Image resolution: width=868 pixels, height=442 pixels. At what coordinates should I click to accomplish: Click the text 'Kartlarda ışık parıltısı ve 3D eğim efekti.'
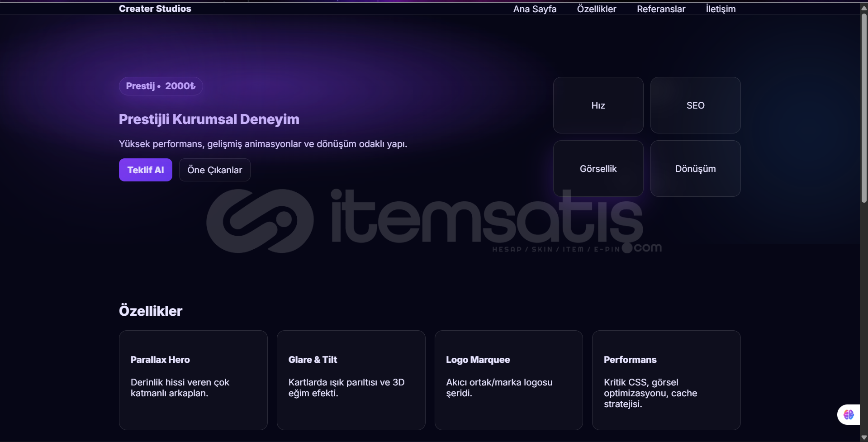tap(346, 388)
